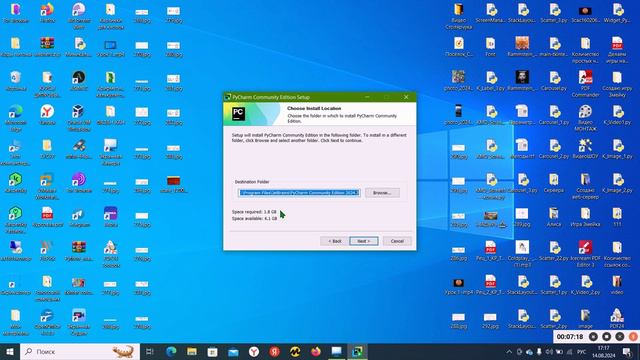Select the PDF Commander desktop icon
The width and height of the screenshot is (640, 360).
(585, 83)
